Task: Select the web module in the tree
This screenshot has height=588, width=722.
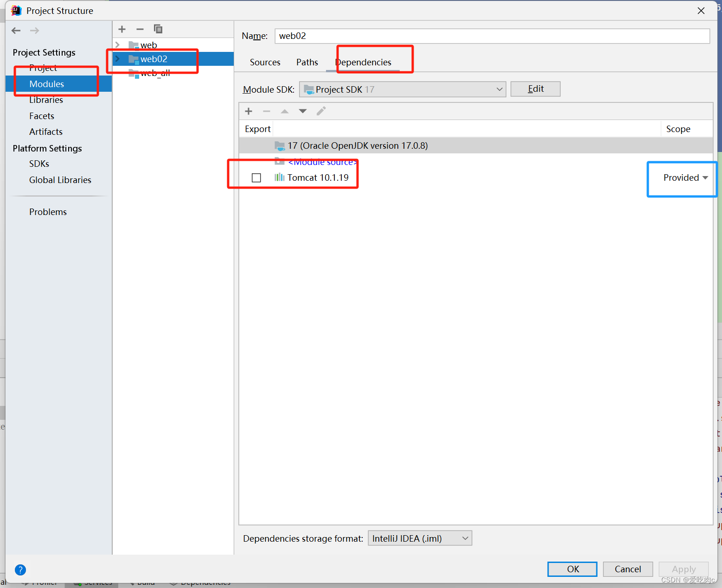Action: pyautogui.click(x=173, y=45)
